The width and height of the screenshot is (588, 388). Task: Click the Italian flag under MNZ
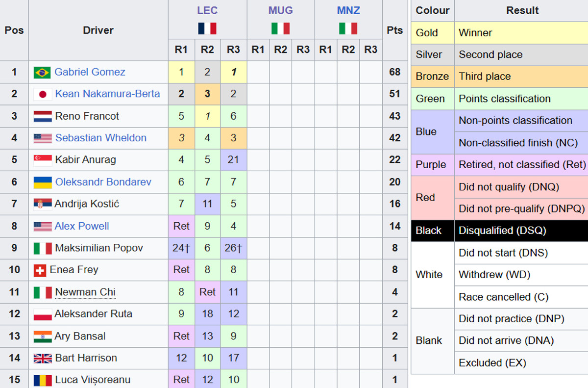[348, 28]
